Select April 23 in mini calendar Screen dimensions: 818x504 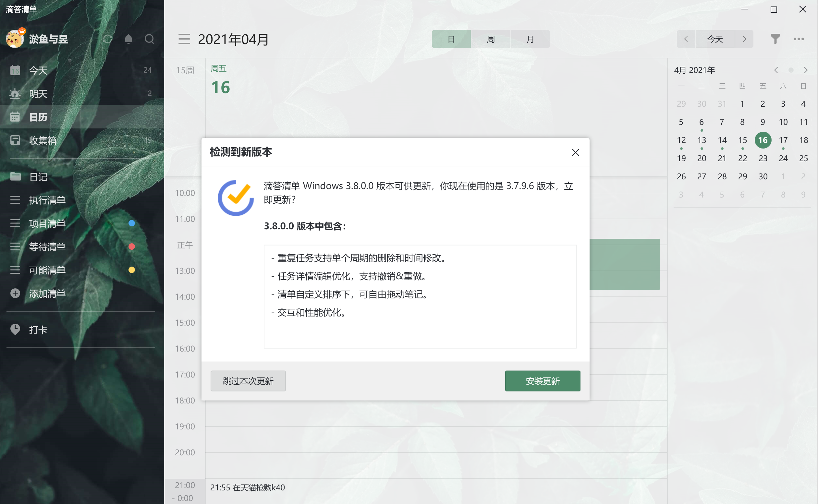763,158
